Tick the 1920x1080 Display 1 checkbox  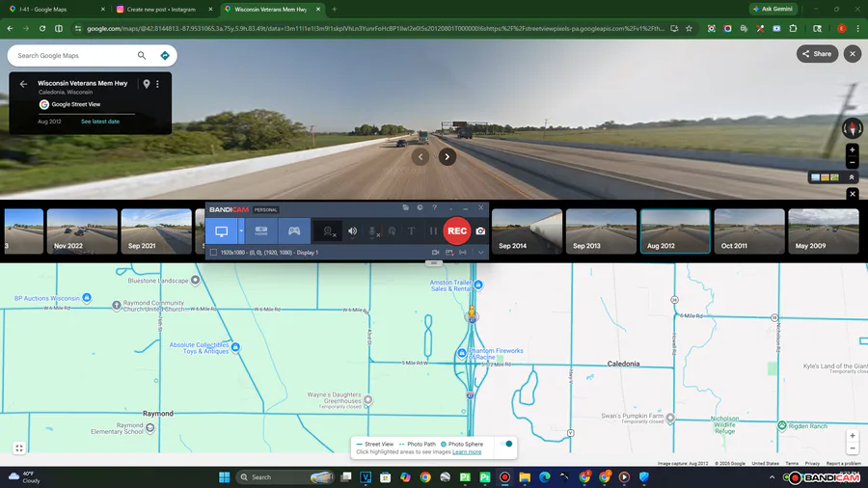pyautogui.click(x=213, y=253)
